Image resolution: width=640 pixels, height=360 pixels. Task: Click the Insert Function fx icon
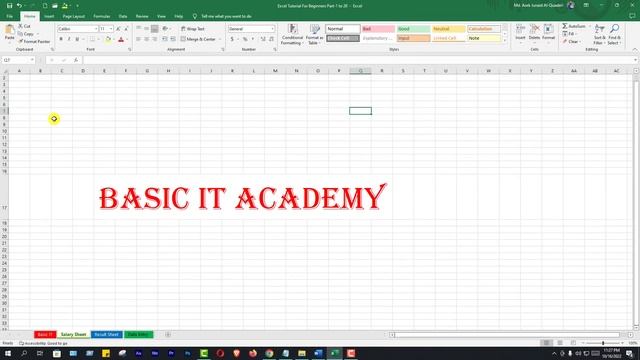tap(76, 60)
